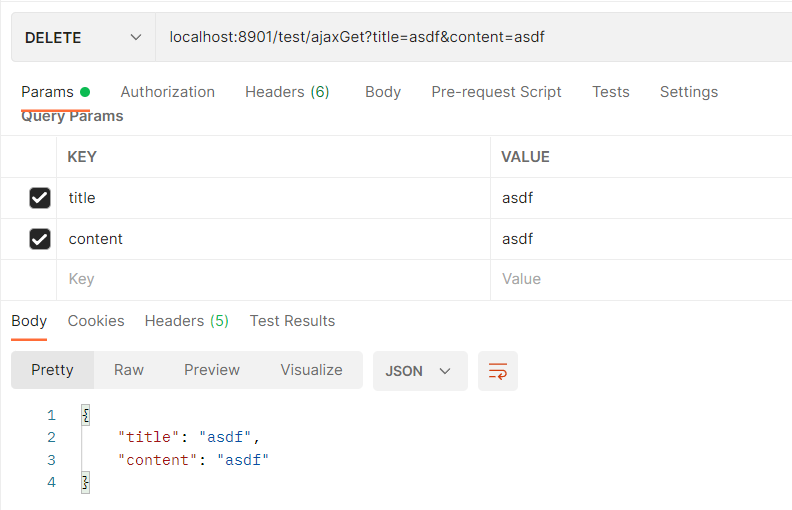The height and width of the screenshot is (510, 792).
Task: Open the Authorization tab
Action: [x=168, y=92]
